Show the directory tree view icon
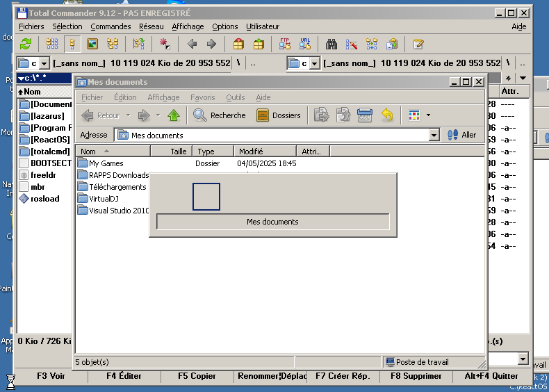This screenshot has width=549, height=392. [x=113, y=44]
